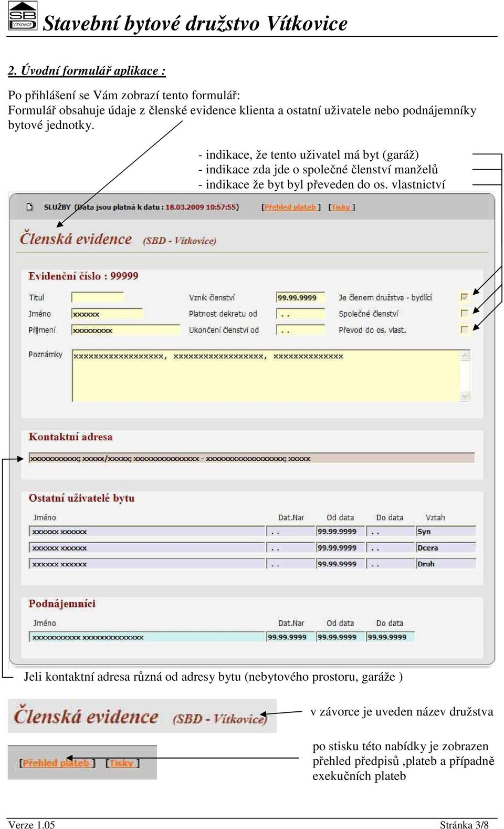The height and width of the screenshot is (829, 504).
Task: Click the Poznámky scrollbar up arrow
Action: click(465, 356)
